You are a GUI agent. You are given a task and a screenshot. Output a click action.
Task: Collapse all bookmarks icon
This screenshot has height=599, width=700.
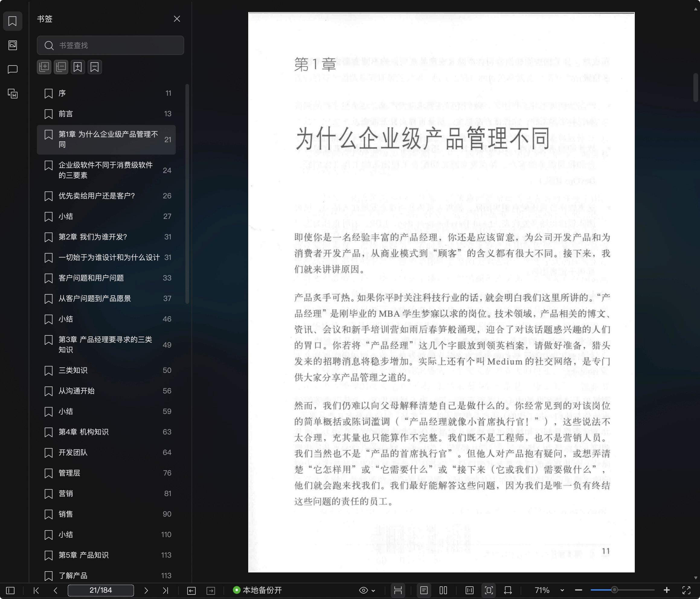tap(61, 67)
